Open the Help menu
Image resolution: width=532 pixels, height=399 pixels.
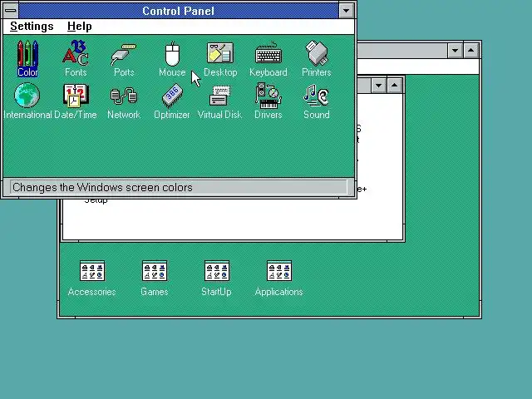[x=80, y=27]
